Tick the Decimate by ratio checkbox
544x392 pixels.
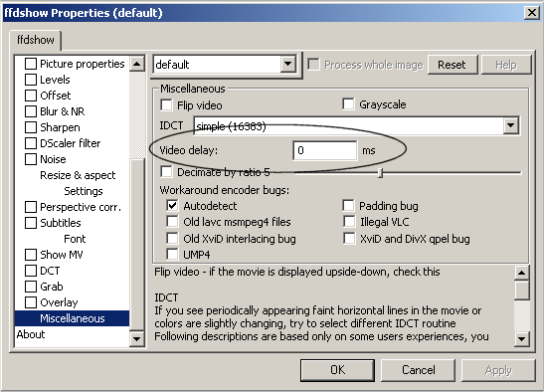pyautogui.click(x=166, y=171)
